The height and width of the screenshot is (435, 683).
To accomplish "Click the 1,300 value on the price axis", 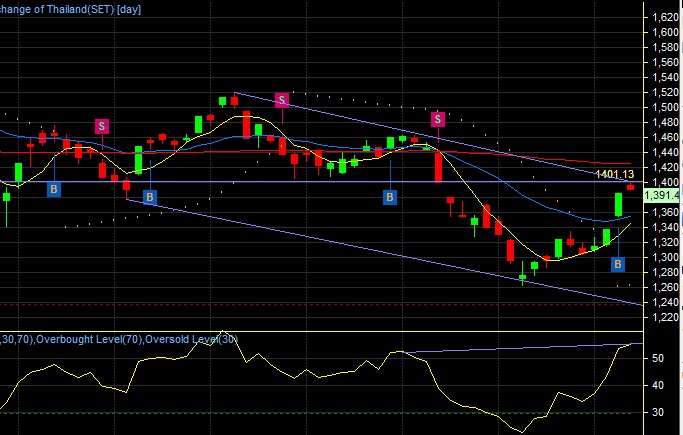I will 666,257.
